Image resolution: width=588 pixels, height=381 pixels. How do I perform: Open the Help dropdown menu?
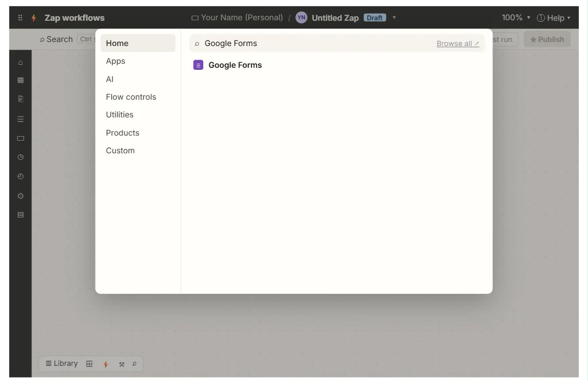pyautogui.click(x=554, y=18)
